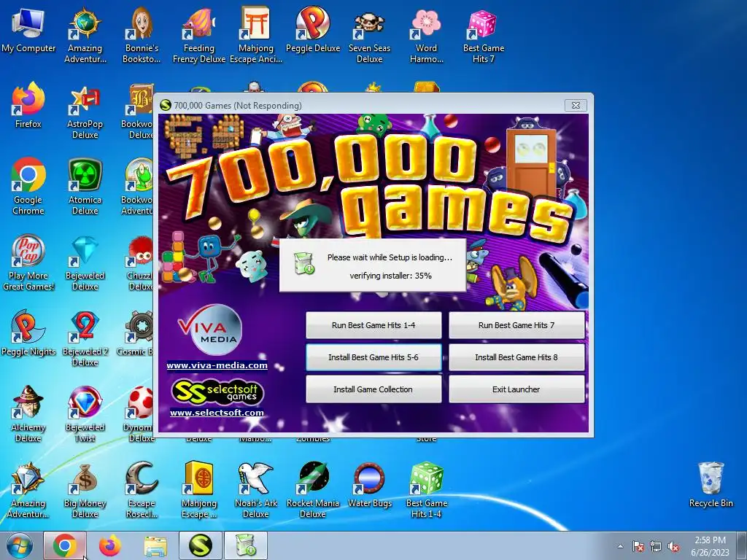
Task: Open Amazing Adventures badge icon in bottom row
Action: (28, 491)
